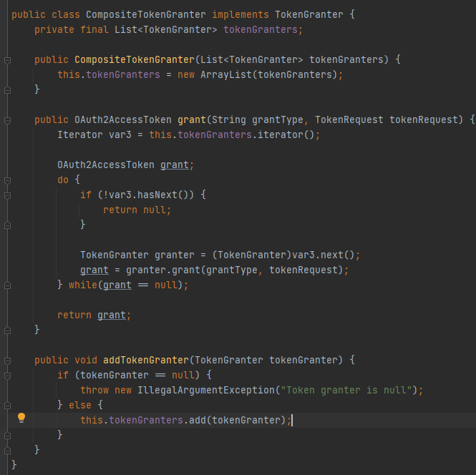
Task: Click the String grantType parameter
Action: pos(258,119)
